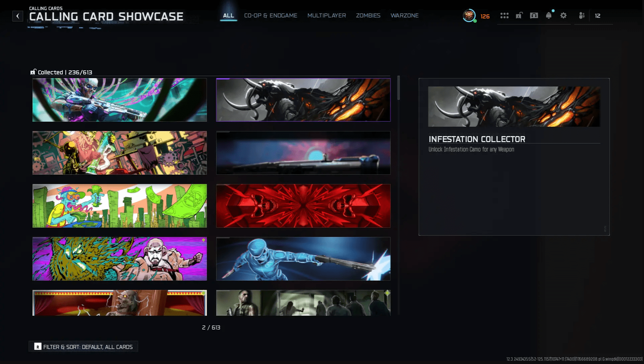
Task: Open settings gear icon
Action: pos(563,16)
